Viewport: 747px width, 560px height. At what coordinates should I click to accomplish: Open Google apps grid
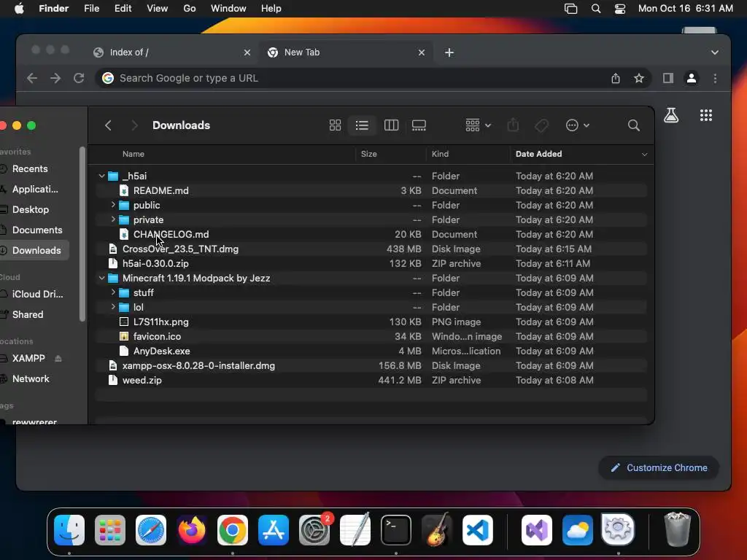706,114
